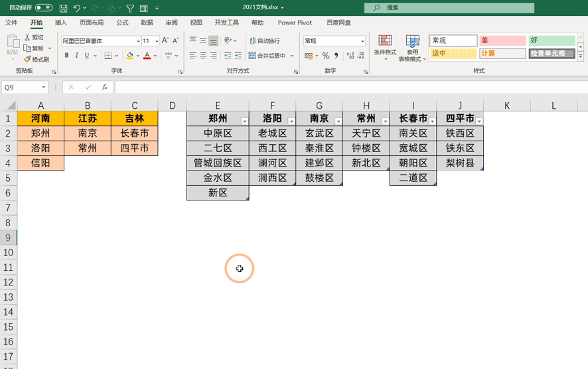Switch to the 插入 tab
Image resolution: width=588 pixels, height=369 pixels.
pos(61,23)
